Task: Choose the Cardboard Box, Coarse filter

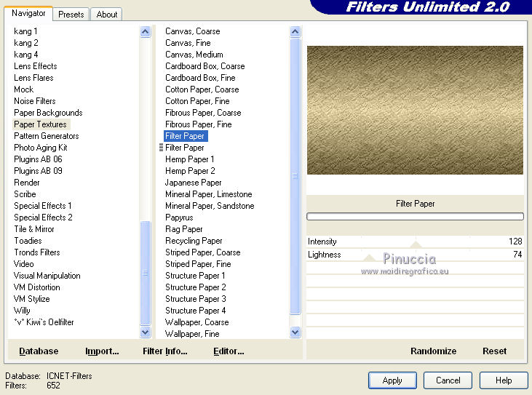Action: [x=205, y=66]
